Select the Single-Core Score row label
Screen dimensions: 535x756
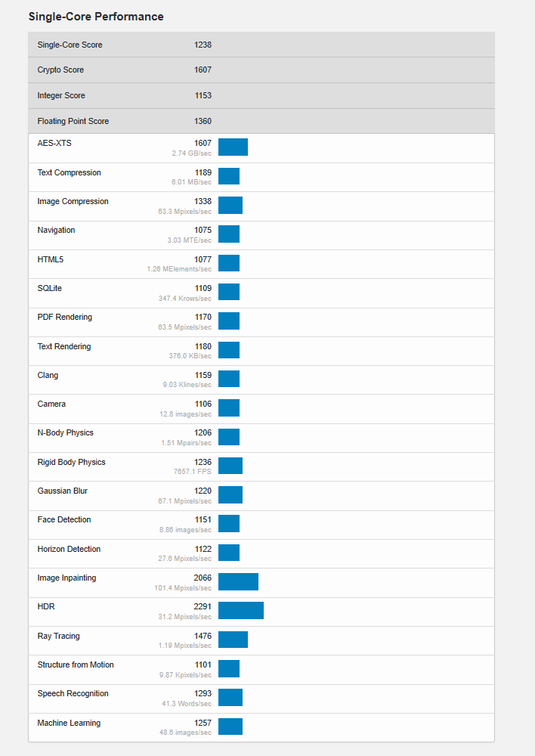(70, 45)
